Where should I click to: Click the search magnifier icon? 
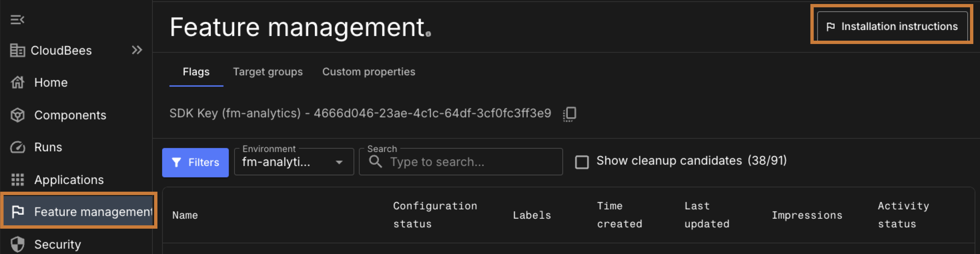click(x=375, y=162)
